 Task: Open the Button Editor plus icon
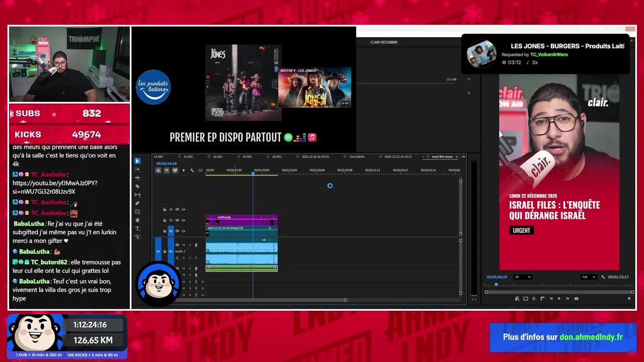[629, 299]
